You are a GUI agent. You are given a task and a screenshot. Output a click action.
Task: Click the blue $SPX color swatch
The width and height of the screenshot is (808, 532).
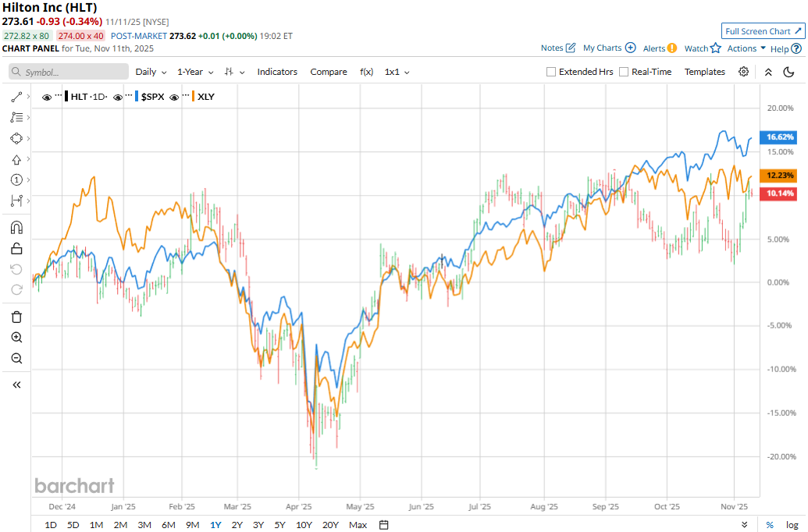(137, 96)
